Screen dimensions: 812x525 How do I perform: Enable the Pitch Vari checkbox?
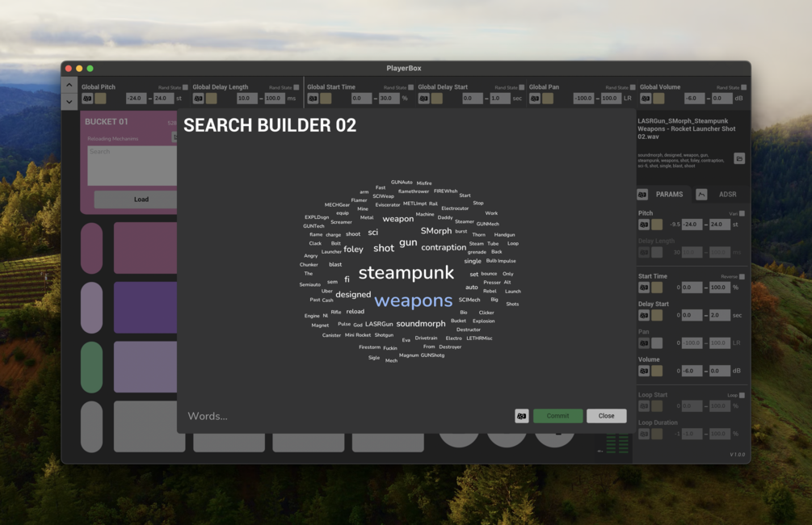click(x=742, y=213)
